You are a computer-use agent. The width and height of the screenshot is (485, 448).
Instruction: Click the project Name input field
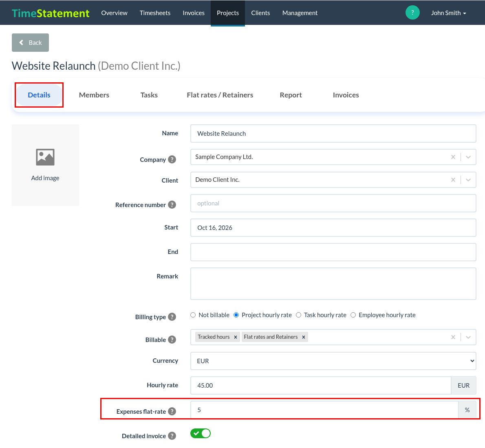pyautogui.click(x=333, y=133)
